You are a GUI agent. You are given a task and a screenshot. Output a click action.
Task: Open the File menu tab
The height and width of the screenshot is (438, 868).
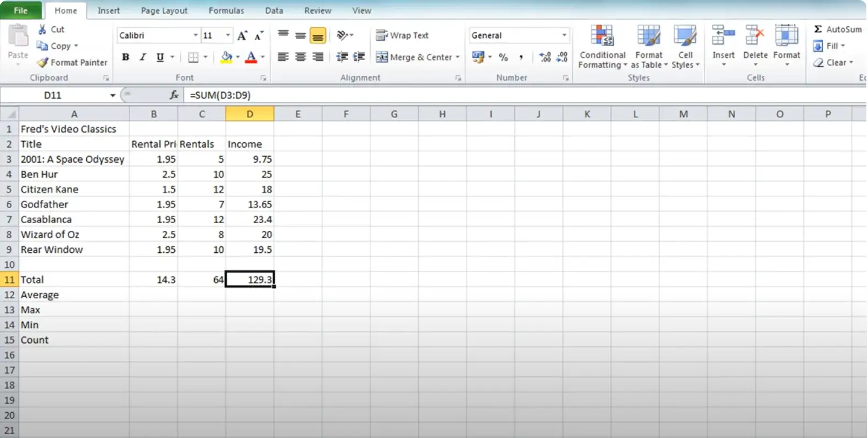(20, 10)
